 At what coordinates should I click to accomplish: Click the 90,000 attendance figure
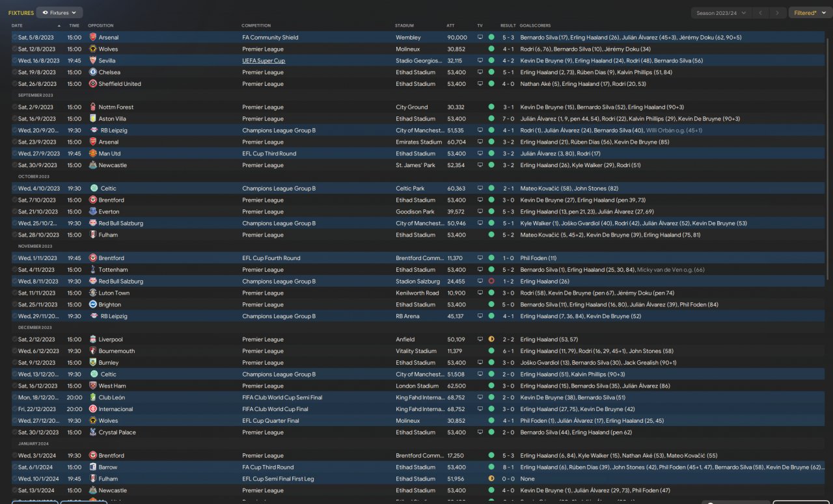[457, 38]
